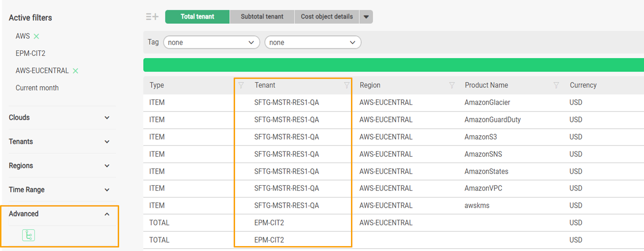Remove the AWS-EUCENTRAL active filter
This screenshot has height=251, width=644.
(x=75, y=71)
